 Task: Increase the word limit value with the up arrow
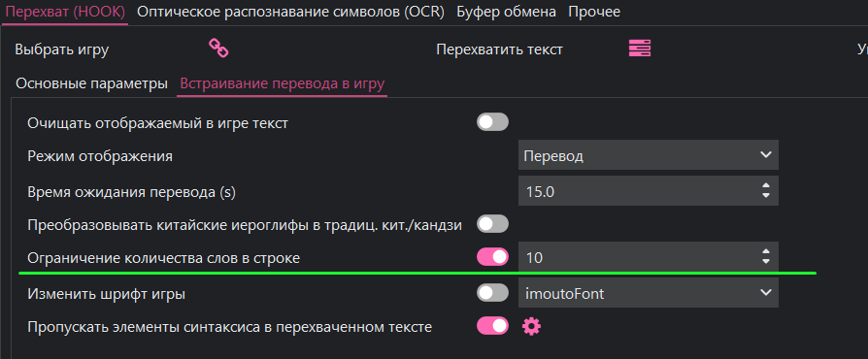coord(766,251)
